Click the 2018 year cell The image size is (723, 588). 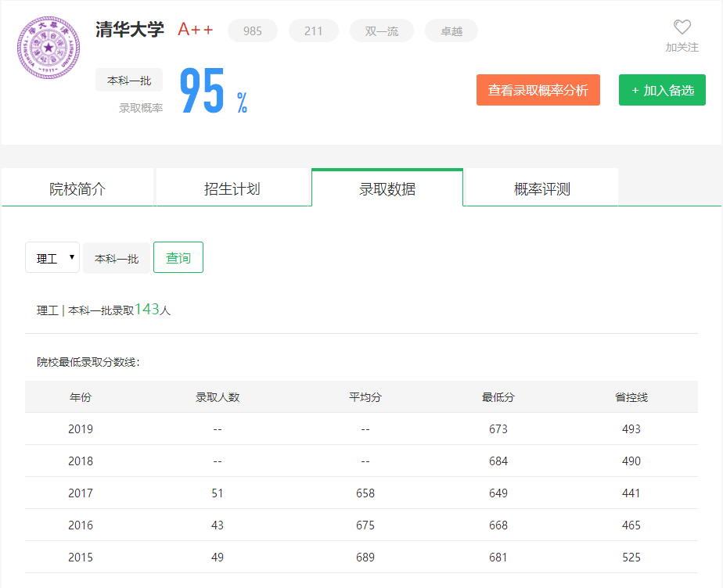(x=81, y=461)
